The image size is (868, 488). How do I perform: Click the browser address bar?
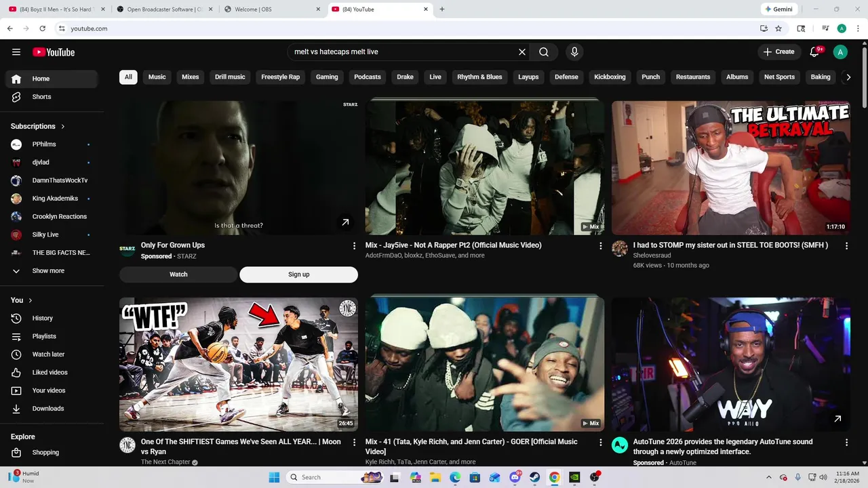407,28
